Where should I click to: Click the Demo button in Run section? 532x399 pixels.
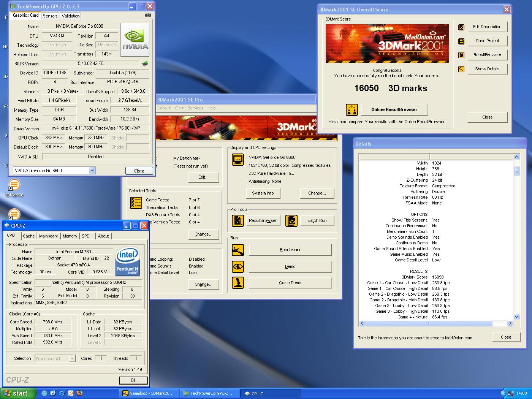tap(290, 267)
